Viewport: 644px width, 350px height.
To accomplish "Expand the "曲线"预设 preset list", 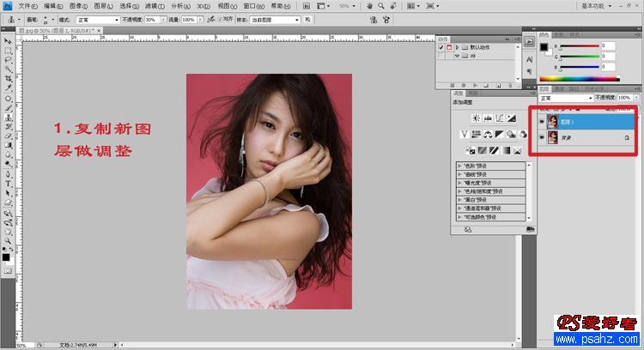I will click(459, 172).
